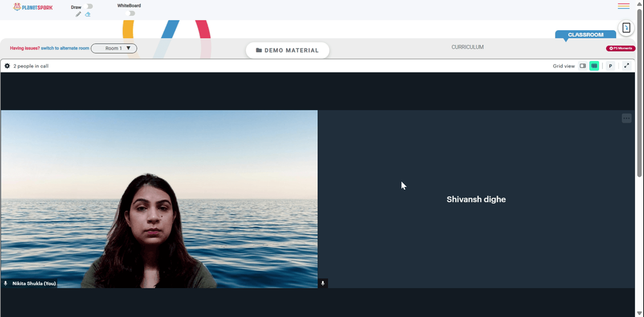644x317 pixels.
Task: Click Shivansh dighe's microphone icon
Action: point(323,284)
